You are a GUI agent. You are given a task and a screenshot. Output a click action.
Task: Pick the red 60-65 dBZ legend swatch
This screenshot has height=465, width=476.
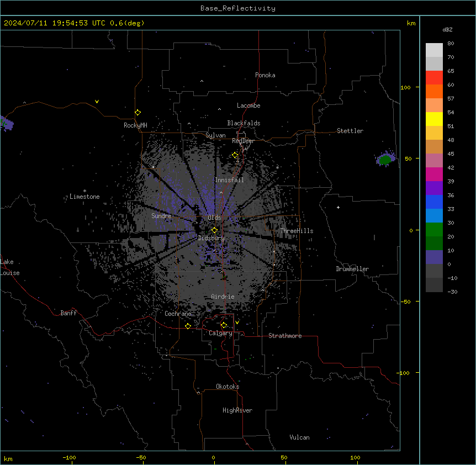434,78
